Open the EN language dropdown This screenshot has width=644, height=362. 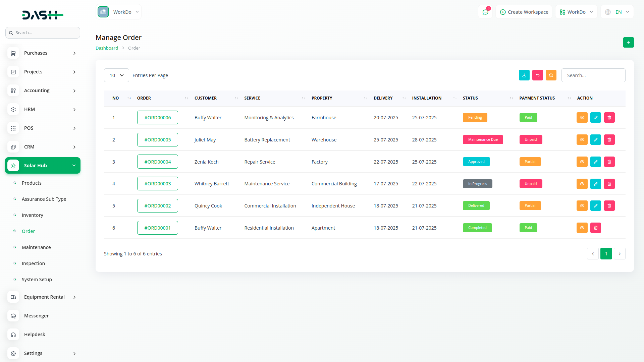click(618, 12)
